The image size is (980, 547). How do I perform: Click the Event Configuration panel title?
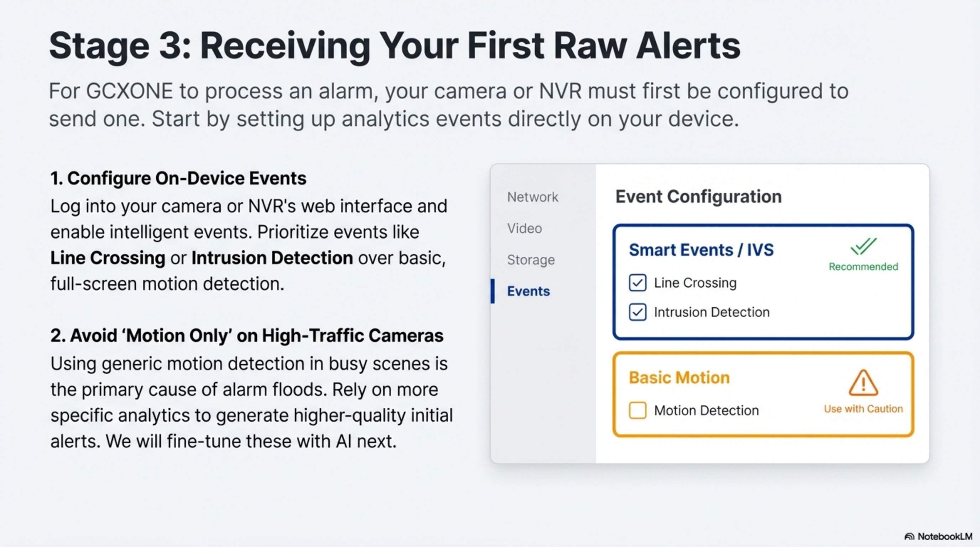point(698,197)
